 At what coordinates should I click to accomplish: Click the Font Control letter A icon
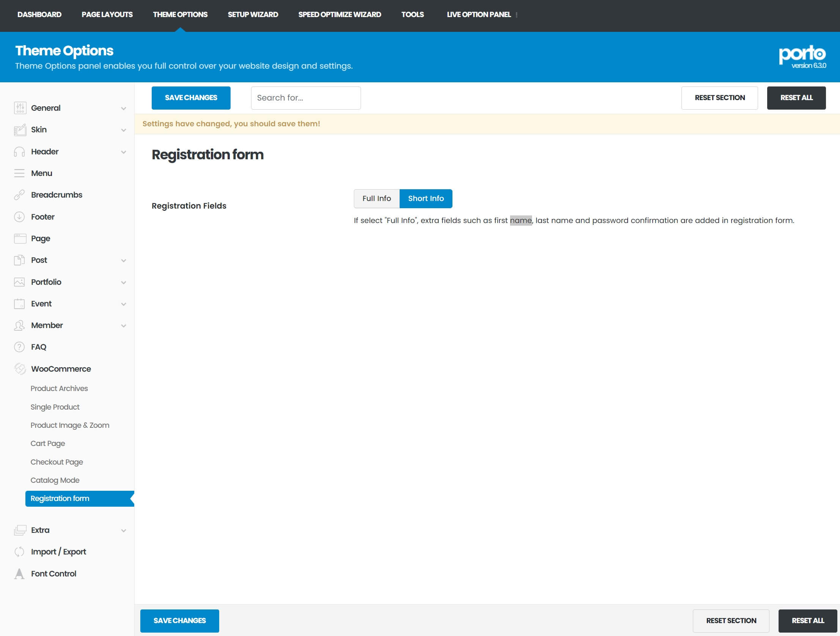19,574
